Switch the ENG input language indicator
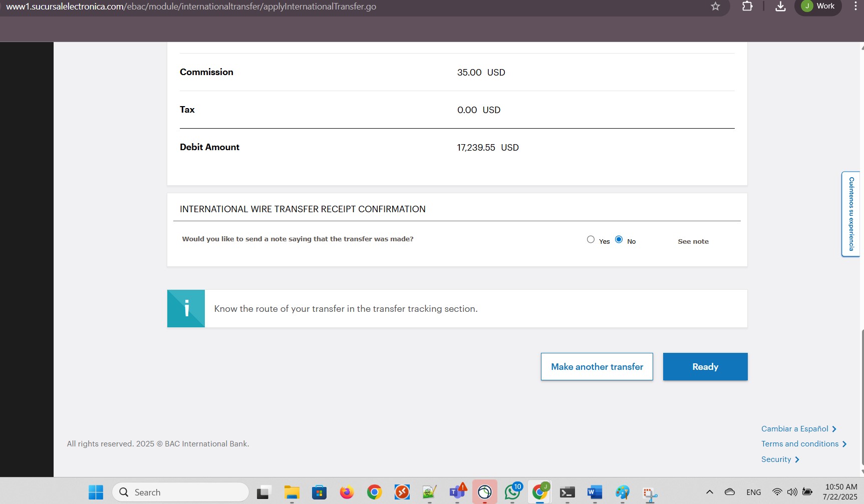The width and height of the screenshot is (864, 504). [753, 492]
